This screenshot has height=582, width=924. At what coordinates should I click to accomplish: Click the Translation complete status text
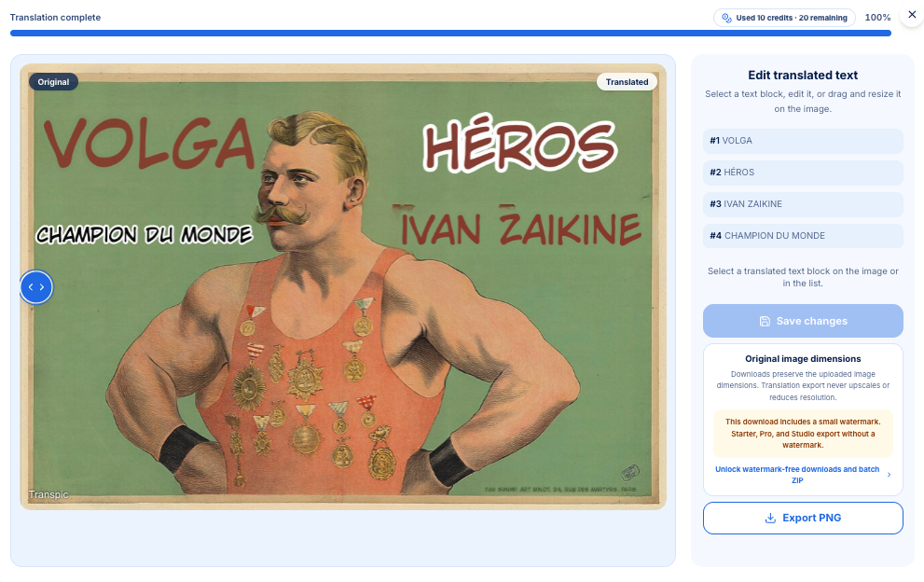[x=55, y=18]
